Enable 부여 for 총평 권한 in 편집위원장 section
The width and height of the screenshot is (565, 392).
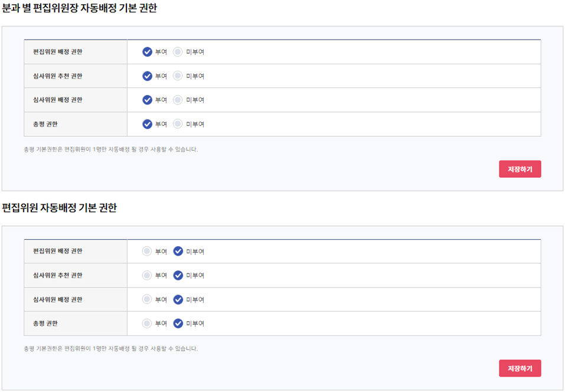click(x=148, y=124)
